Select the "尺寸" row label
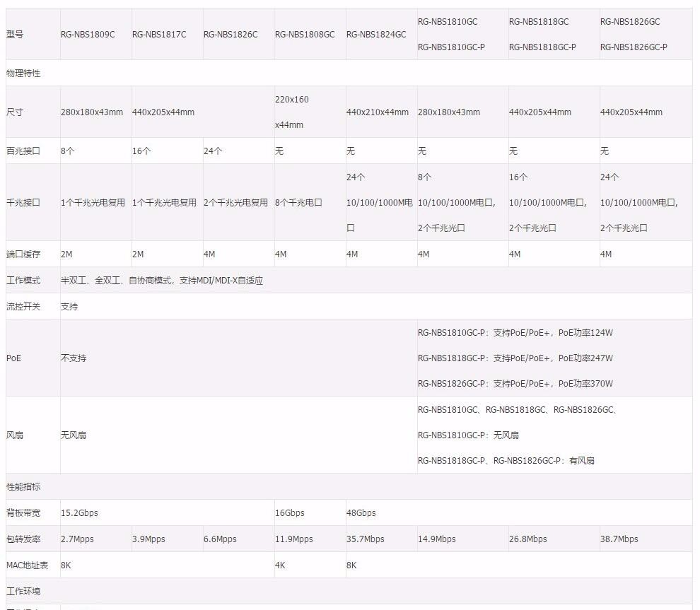Screen dimensions: 700x610 pyautogui.click(x=15, y=112)
